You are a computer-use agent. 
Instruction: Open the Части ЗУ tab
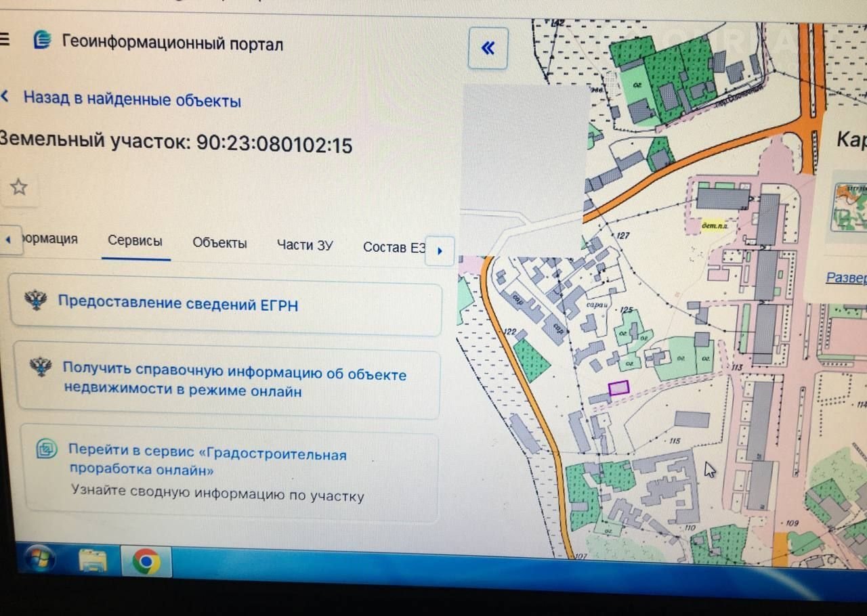coord(305,245)
